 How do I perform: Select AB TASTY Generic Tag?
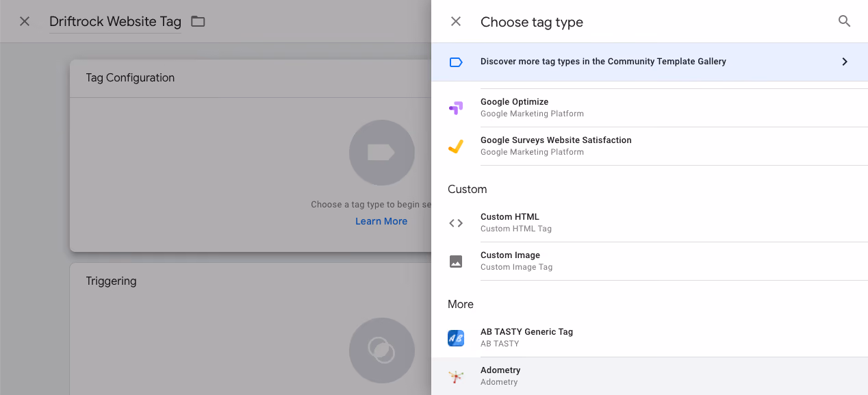650,337
